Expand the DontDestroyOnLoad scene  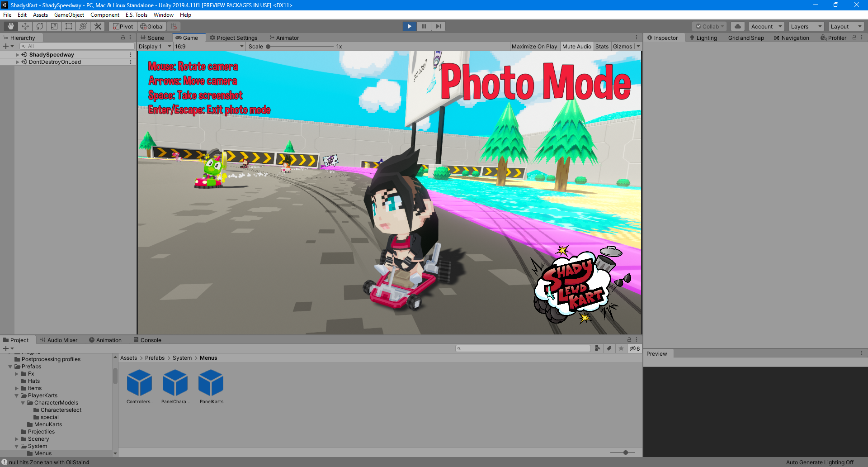17,62
